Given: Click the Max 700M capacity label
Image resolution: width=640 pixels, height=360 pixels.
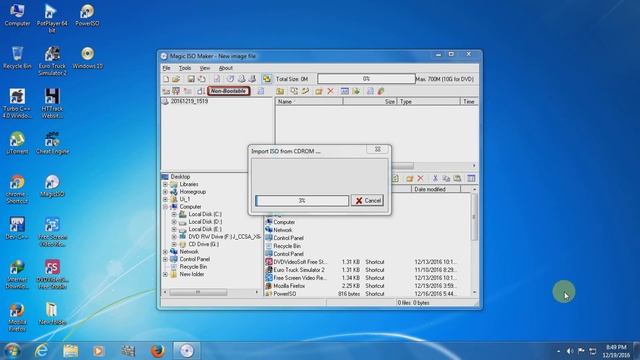Looking at the screenshot, I should point(445,79).
